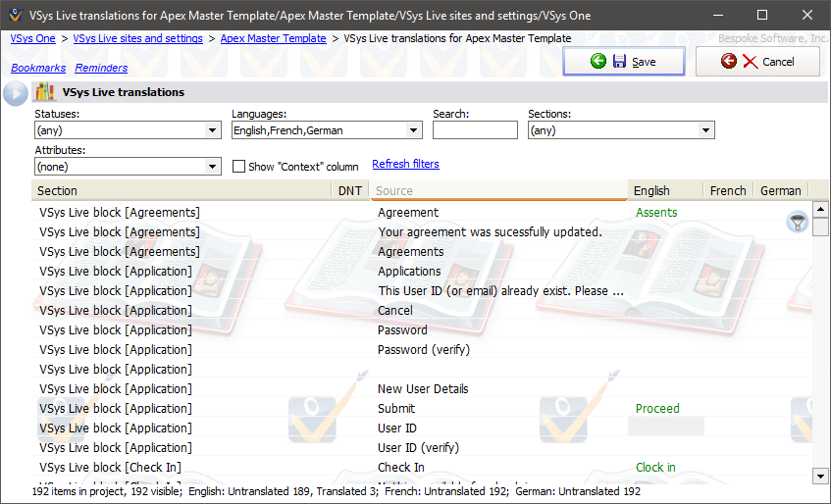Click the blue play arrow panel icon
831x504 pixels.
pyautogui.click(x=15, y=93)
